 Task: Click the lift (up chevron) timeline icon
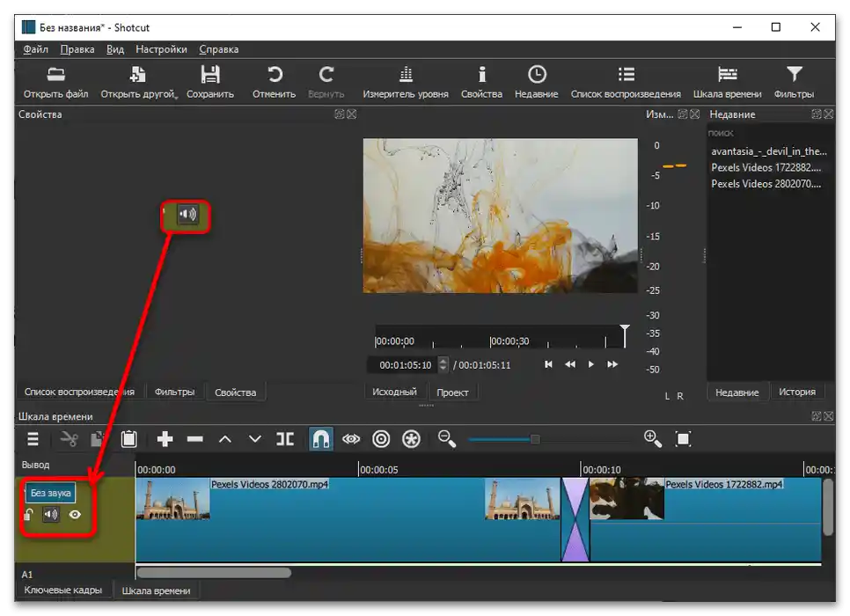point(225,439)
